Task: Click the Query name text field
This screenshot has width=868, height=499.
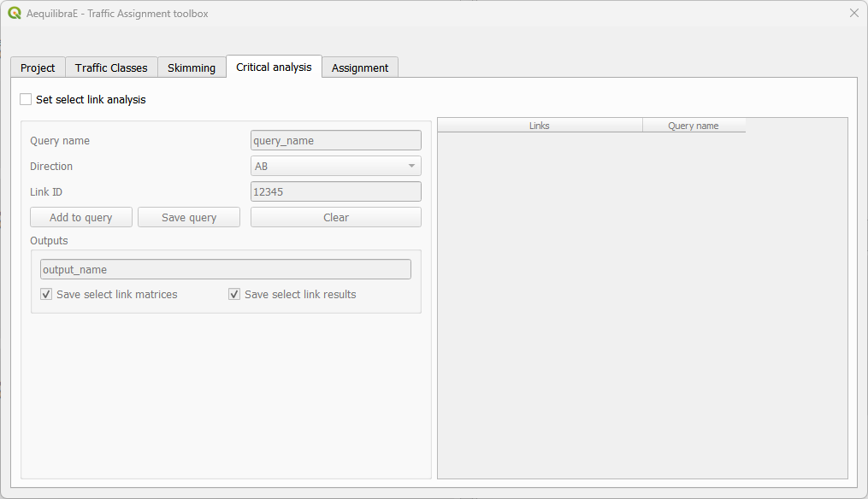Action: [x=335, y=140]
